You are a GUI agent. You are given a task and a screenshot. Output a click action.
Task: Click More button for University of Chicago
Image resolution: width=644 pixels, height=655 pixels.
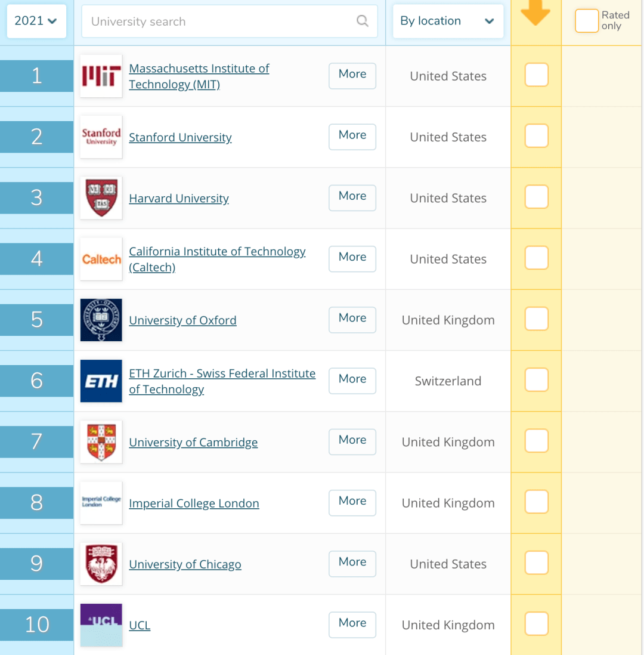(352, 564)
